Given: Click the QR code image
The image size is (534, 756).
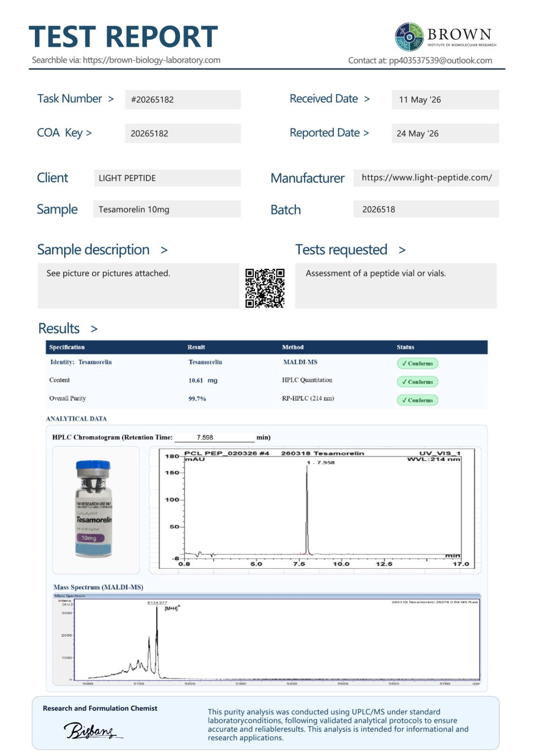Looking at the screenshot, I should click(265, 288).
